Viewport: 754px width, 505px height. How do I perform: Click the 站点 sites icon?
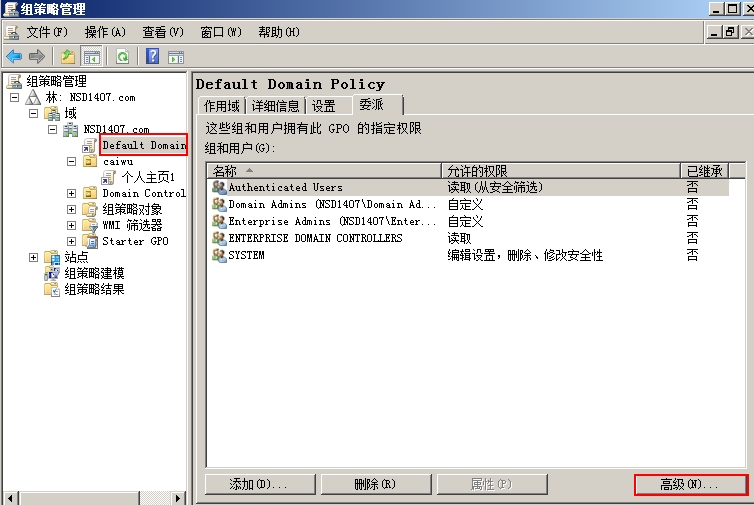point(52,257)
